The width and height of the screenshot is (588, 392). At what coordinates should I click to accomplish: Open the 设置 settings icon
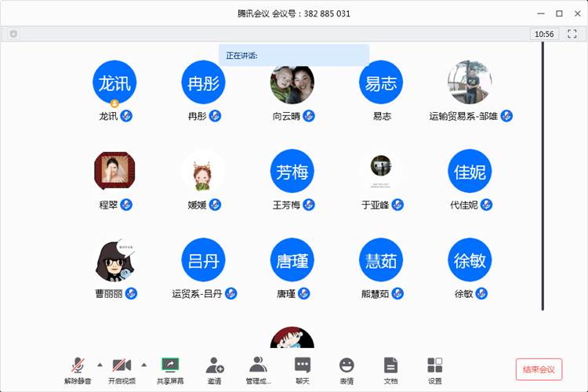[x=434, y=369]
